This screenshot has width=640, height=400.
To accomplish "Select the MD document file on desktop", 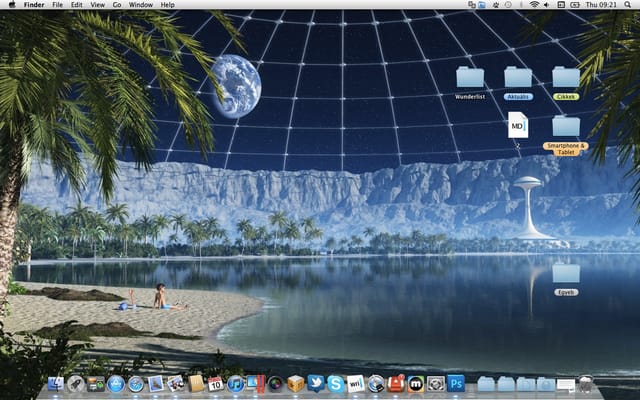I will (x=518, y=125).
